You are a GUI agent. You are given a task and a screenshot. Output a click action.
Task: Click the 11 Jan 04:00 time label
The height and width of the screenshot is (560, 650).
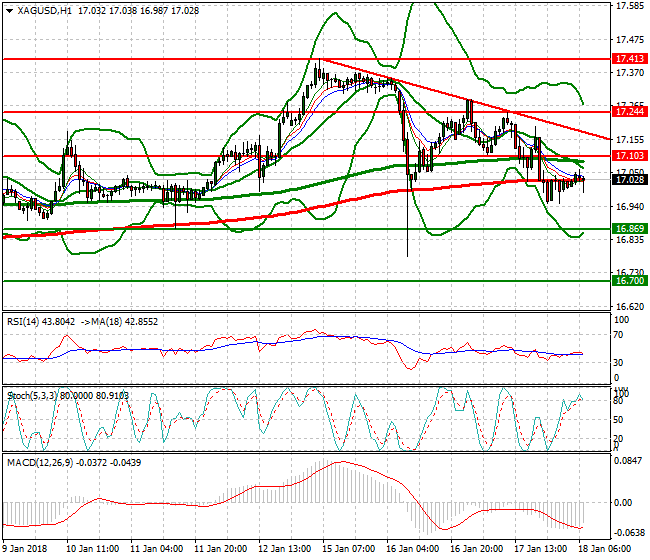[157, 549]
